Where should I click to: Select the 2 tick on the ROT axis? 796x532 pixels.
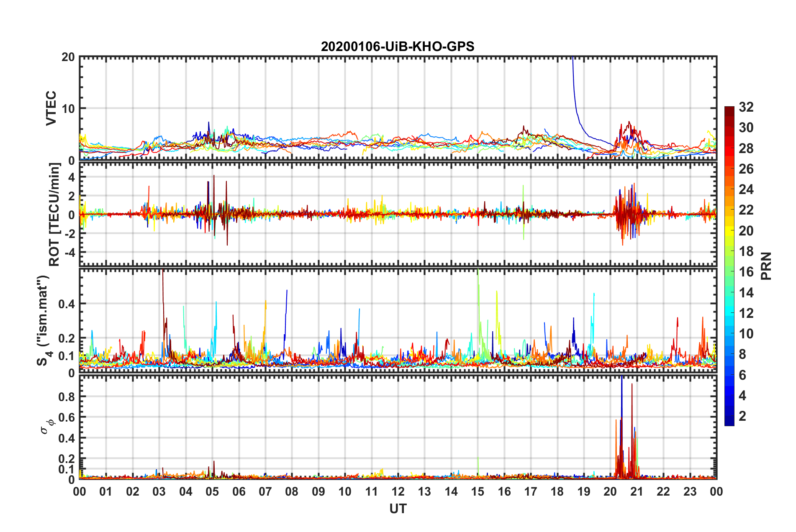(x=72, y=196)
